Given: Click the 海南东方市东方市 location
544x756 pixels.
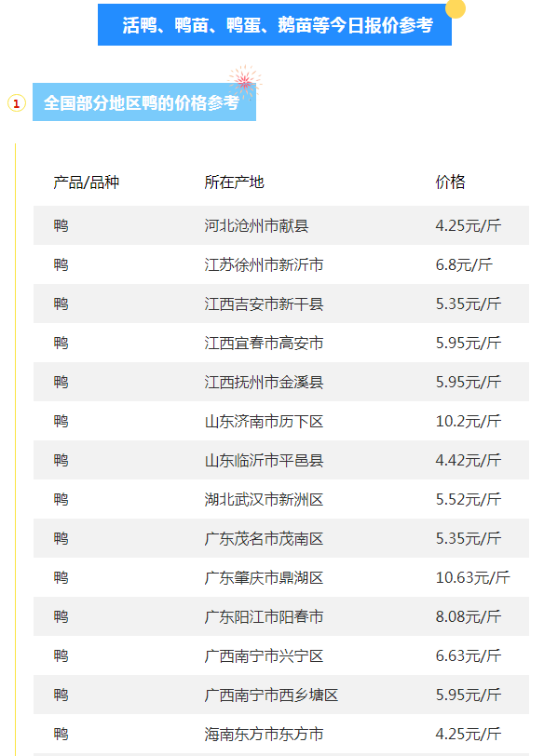Looking at the screenshot, I should pos(264,734).
